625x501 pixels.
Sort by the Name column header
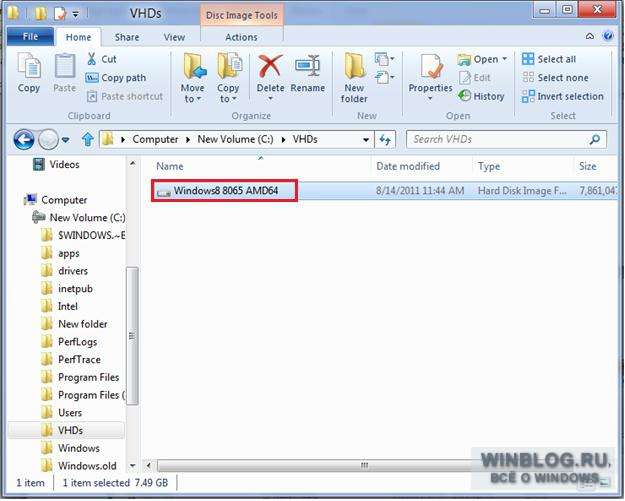pyautogui.click(x=170, y=166)
